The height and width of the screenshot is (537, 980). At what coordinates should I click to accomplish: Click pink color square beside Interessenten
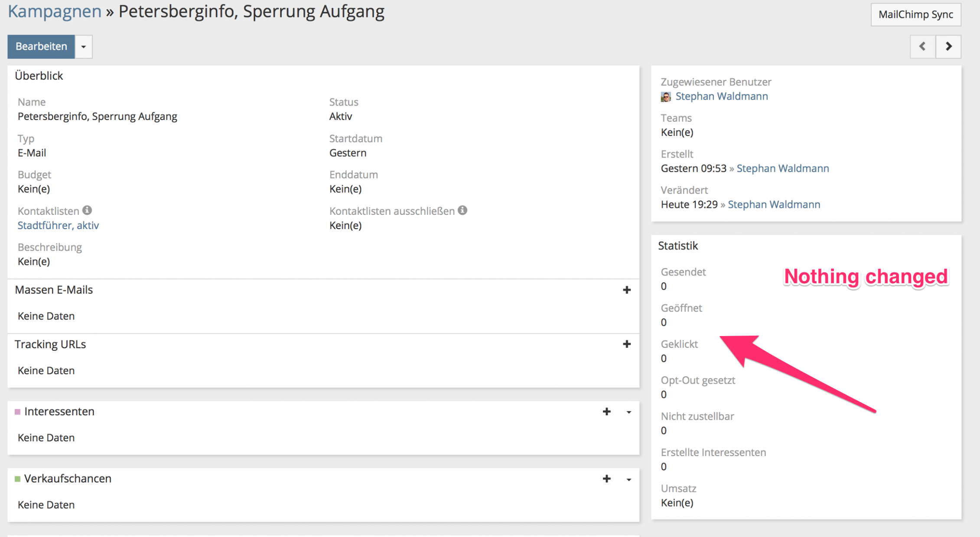coord(17,411)
